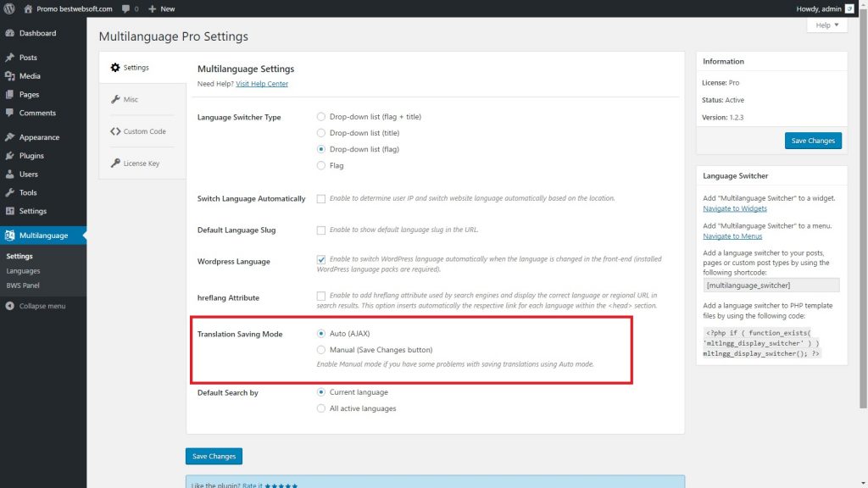Enable the hreflang Attribute checkbox
The height and width of the screenshot is (488, 868).
tap(321, 296)
